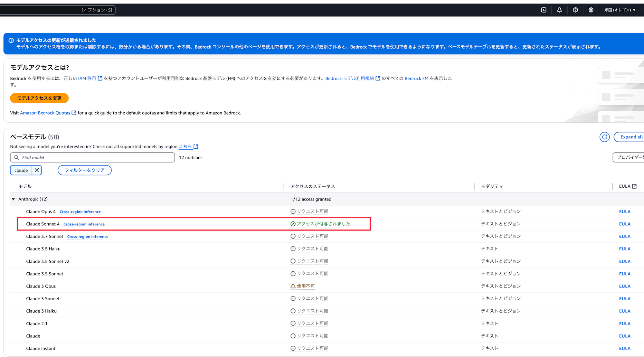Open EULA for Claude Instant
644x357 pixels.
pos(625,349)
